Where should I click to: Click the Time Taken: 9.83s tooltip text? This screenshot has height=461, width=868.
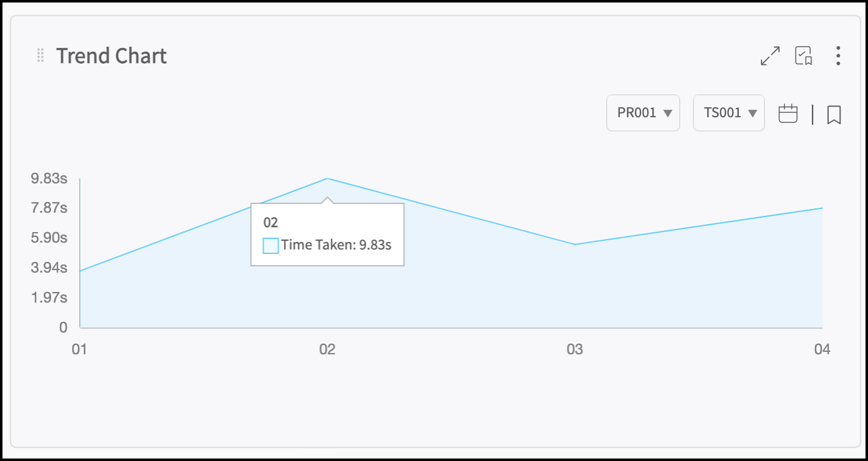coord(336,245)
